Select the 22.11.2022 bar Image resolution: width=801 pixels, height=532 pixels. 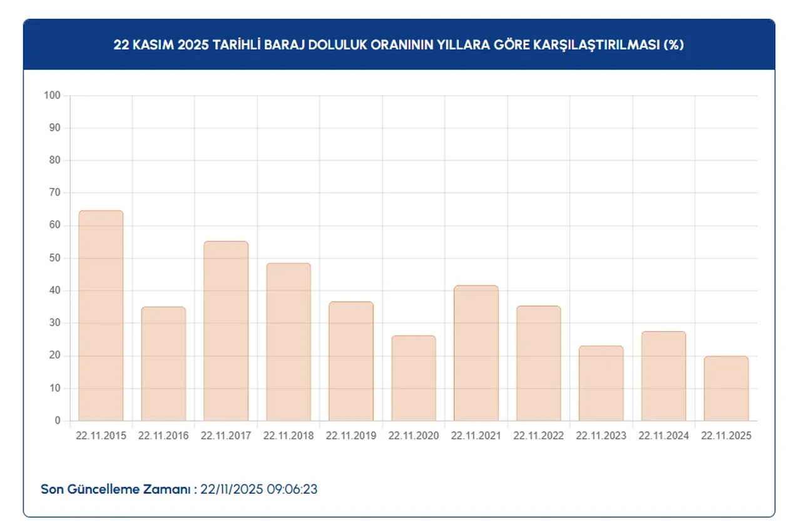point(538,363)
